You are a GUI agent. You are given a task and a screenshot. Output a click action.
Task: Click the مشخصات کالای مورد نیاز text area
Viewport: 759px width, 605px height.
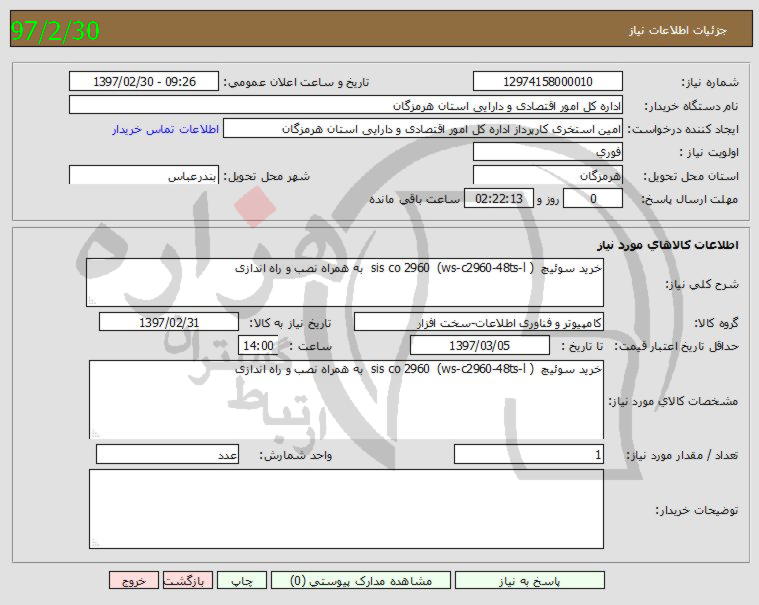coord(347,400)
